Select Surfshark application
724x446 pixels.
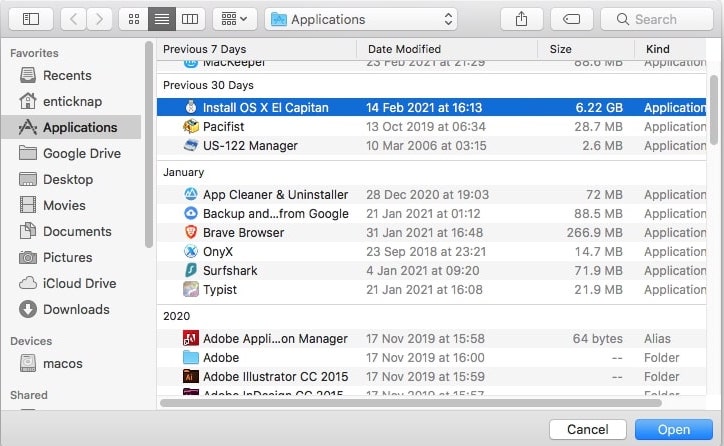click(x=431, y=270)
